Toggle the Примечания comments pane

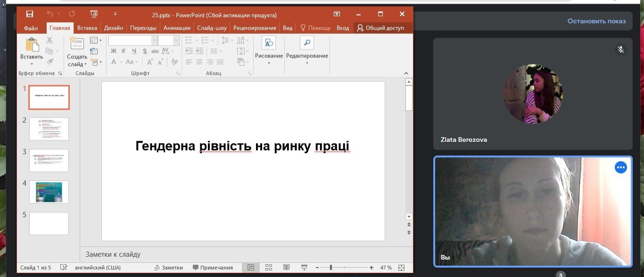(213, 268)
